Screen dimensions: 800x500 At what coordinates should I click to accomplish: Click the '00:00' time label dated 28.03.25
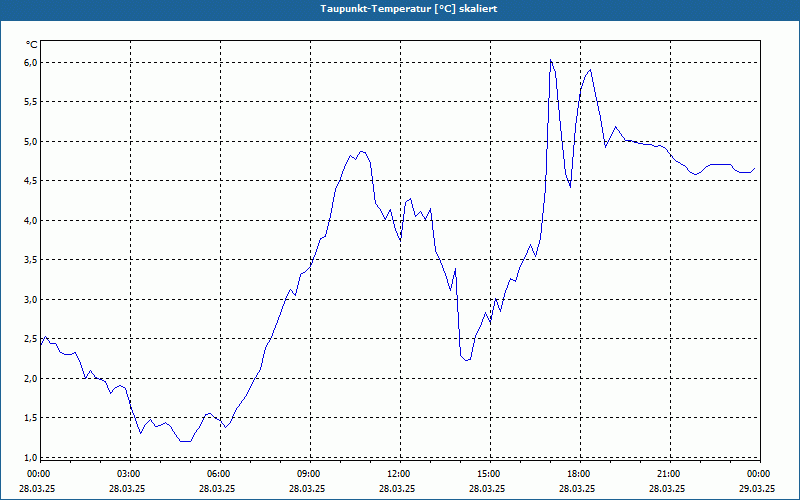[x=39, y=474]
